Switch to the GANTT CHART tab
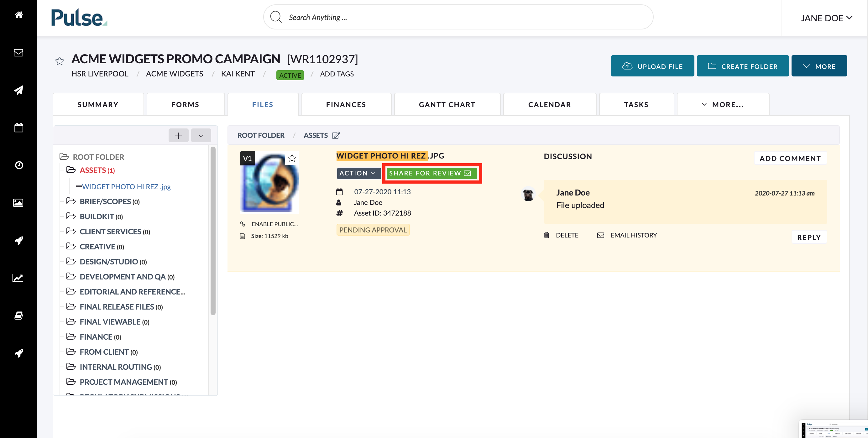 click(447, 104)
